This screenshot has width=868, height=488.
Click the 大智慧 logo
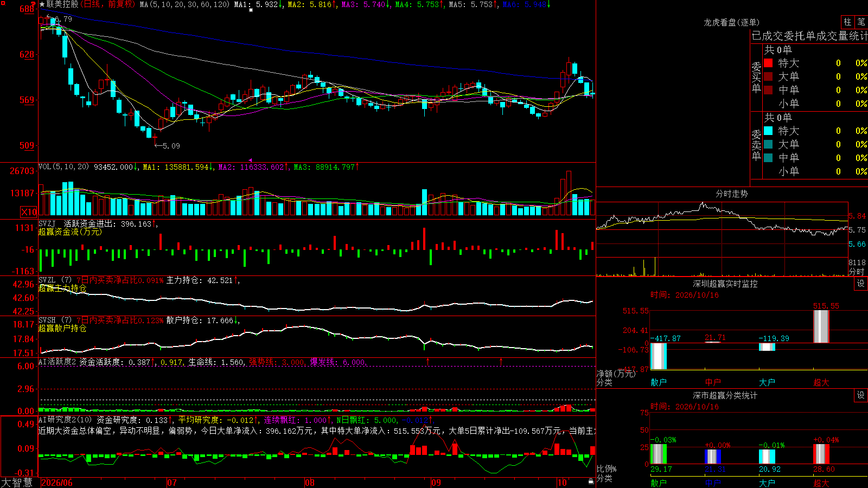pos(17,482)
